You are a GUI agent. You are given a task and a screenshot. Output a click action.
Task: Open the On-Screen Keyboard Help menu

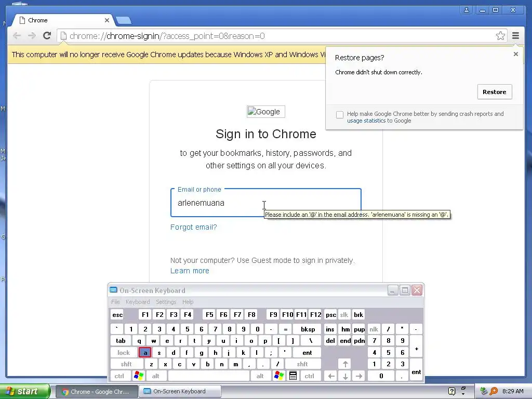coord(188,302)
